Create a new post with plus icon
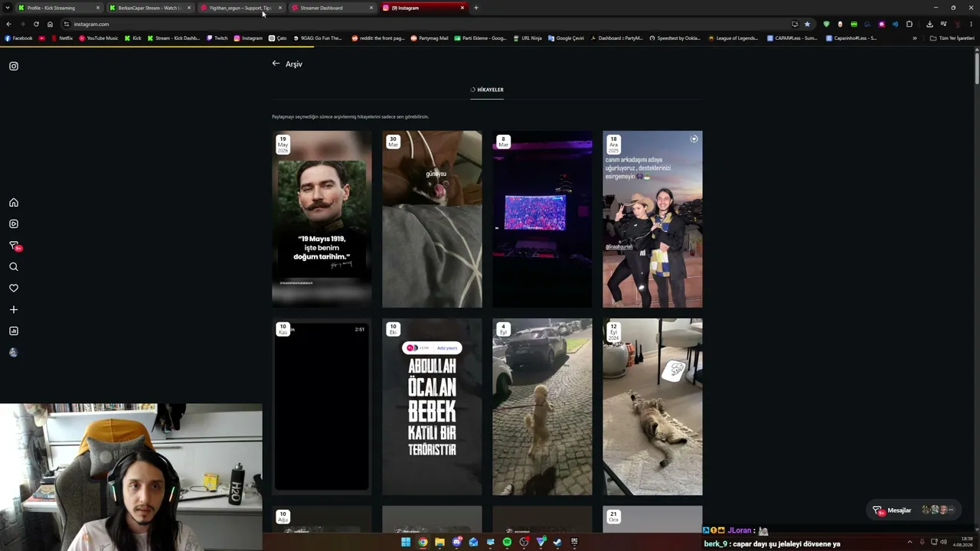The height and width of the screenshot is (551, 980). 14,310
